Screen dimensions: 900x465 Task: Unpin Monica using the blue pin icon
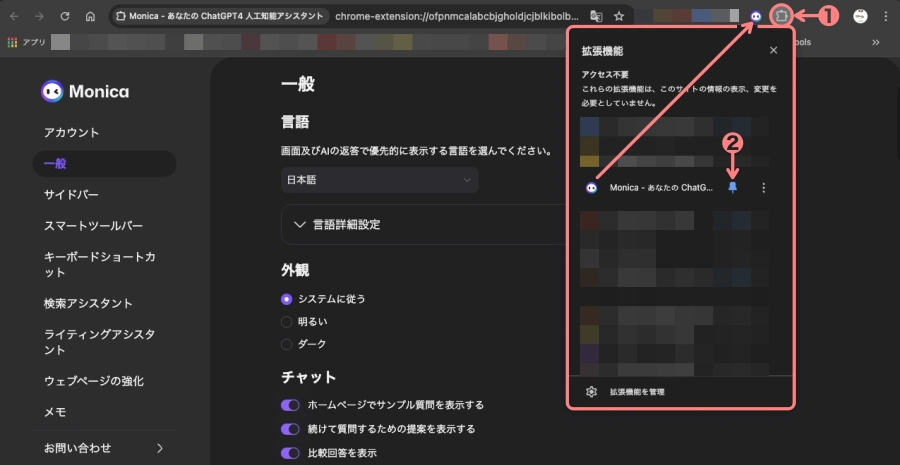click(x=732, y=187)
